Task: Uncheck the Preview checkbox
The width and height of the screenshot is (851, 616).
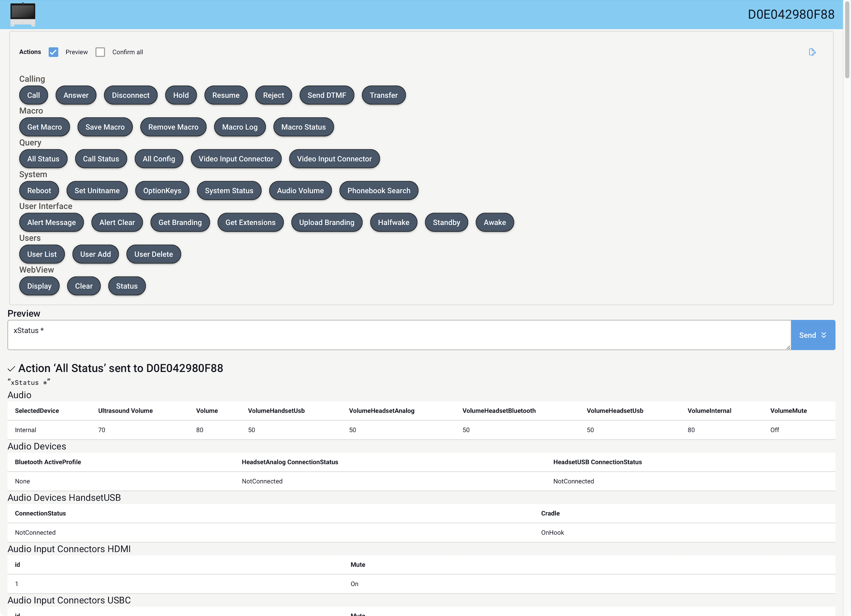Action: tap(53, 52)
